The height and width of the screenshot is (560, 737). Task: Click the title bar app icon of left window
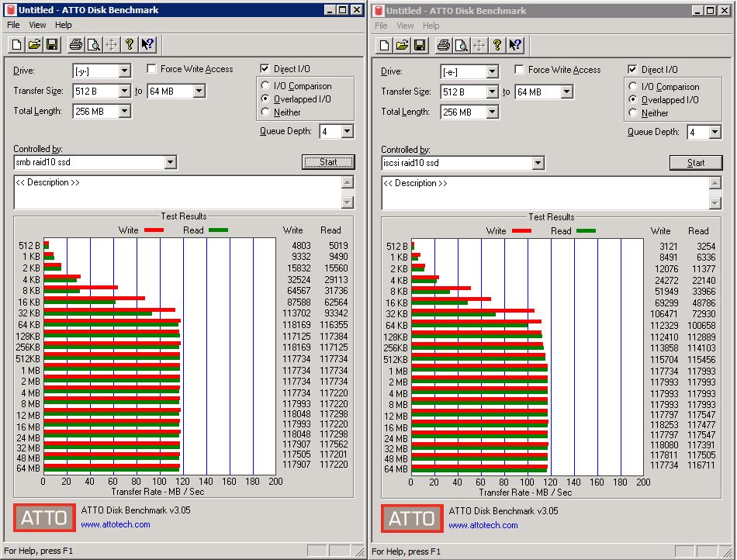pos(11,10)
